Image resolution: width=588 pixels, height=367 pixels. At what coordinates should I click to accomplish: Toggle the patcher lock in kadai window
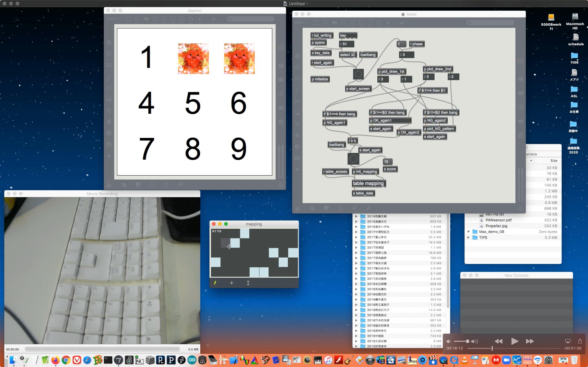297,208
